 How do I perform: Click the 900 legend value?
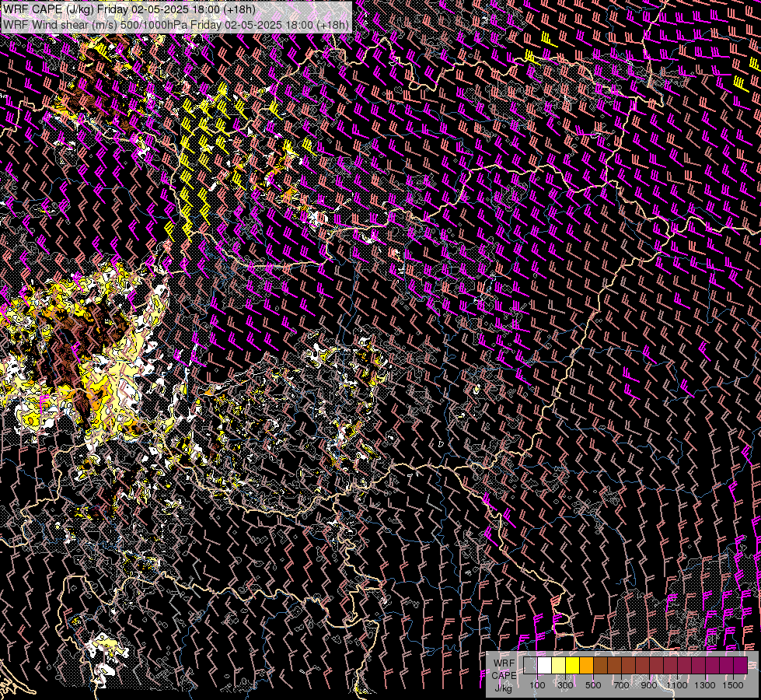click(x=649, y=685)
